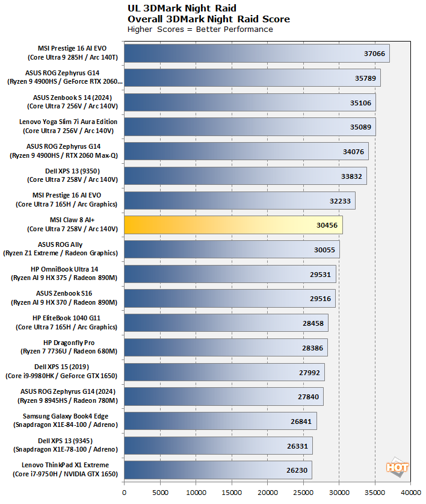Click label 'MSI Claw 8 AI+'

[x=72, y=220]
